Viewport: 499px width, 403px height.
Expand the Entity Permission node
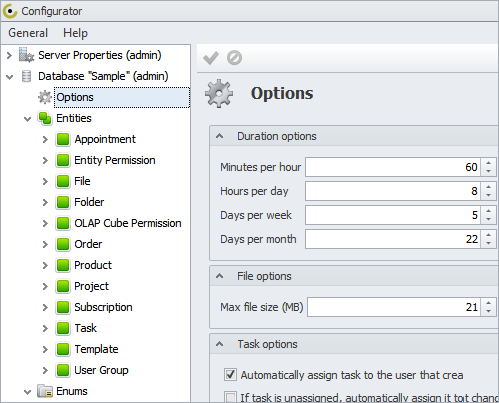click(x=45, y=160)
